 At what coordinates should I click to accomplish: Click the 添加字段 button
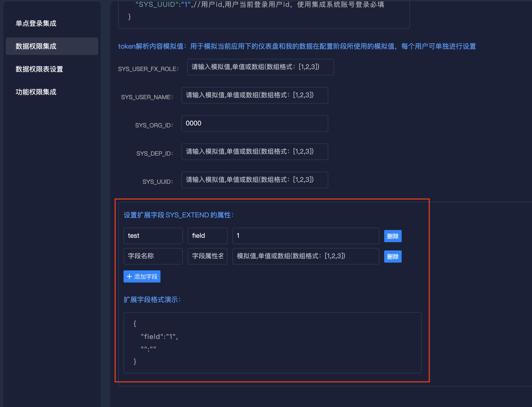pos(142,276)
